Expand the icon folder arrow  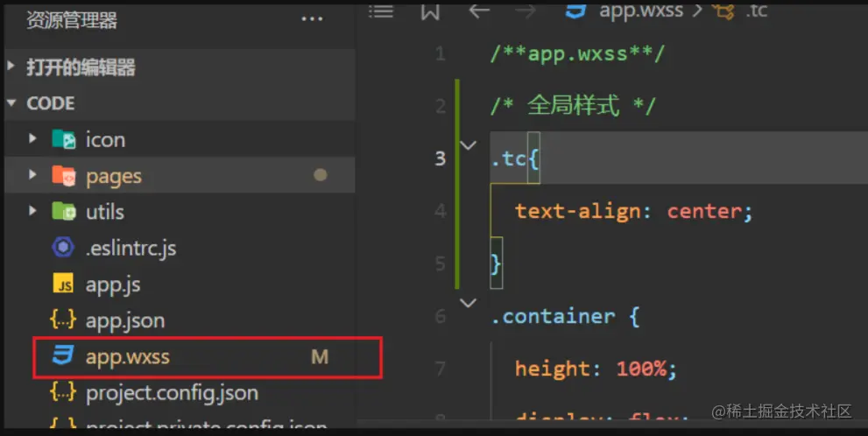[32, 139]
